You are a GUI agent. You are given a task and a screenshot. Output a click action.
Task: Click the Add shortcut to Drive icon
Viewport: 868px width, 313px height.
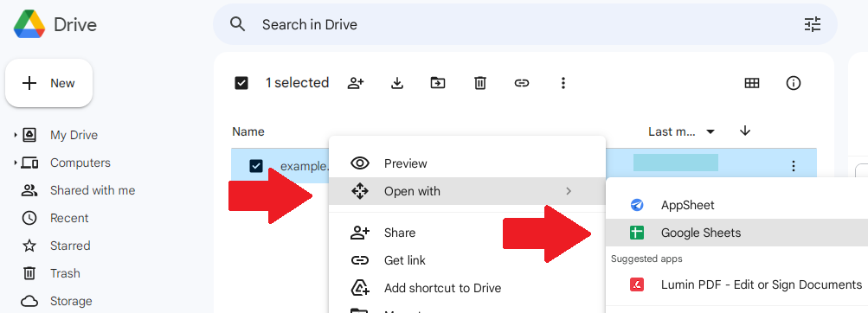(360, 288)
